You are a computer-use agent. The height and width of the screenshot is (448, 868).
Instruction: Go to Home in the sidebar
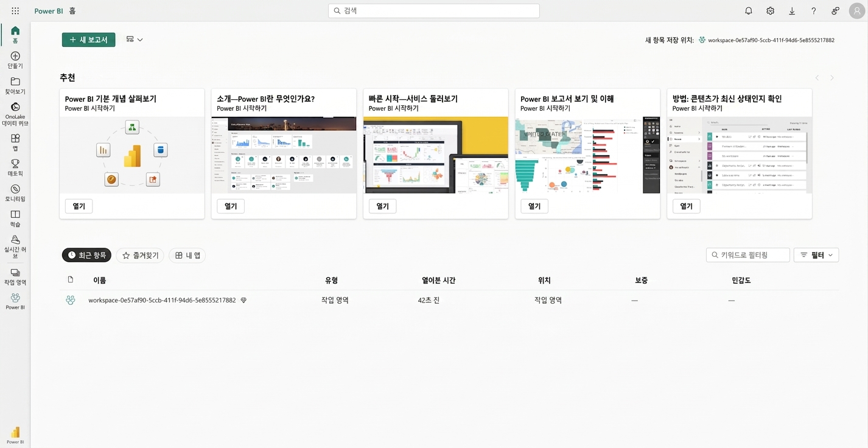[x=15, y=35]
